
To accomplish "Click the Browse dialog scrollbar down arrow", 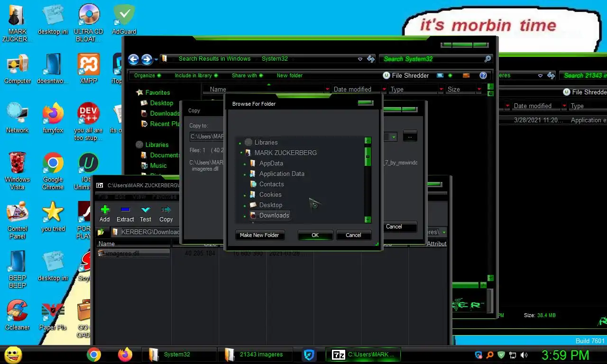I will (x=368, y=219).
